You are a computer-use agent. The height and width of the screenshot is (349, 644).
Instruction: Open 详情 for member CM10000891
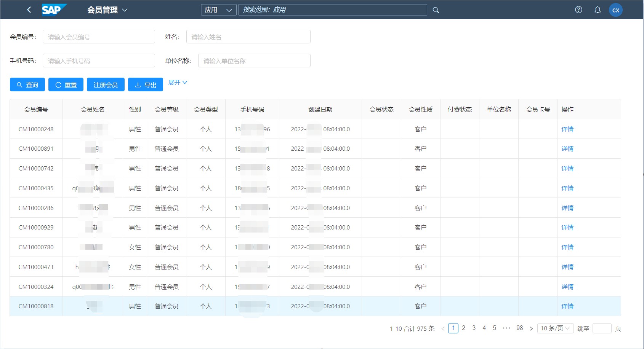567,149
